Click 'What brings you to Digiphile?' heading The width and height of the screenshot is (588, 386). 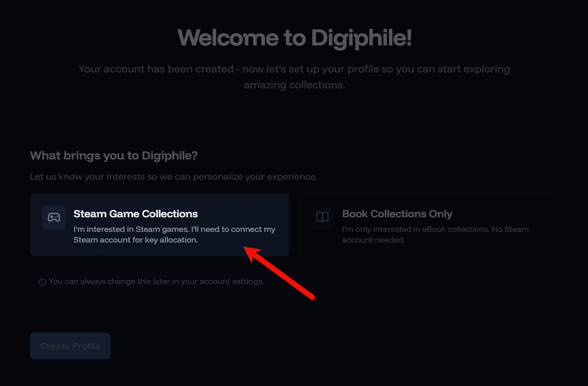114,155
